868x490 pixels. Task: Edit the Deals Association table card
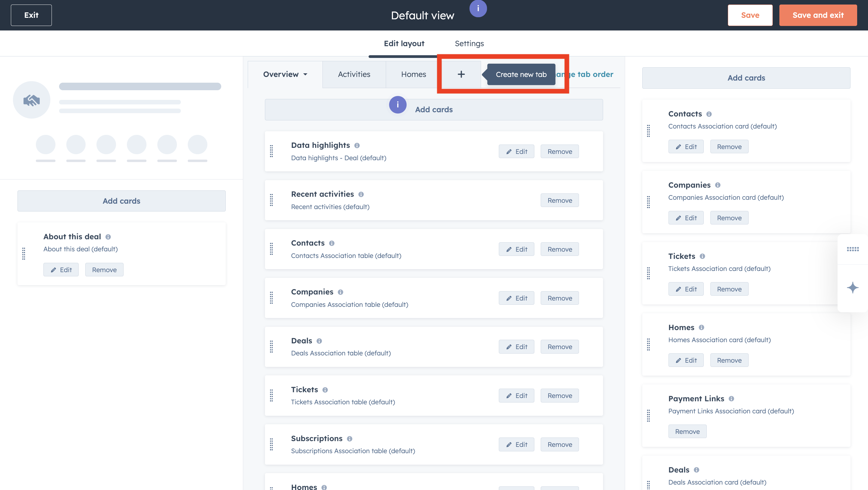point(516,347)
